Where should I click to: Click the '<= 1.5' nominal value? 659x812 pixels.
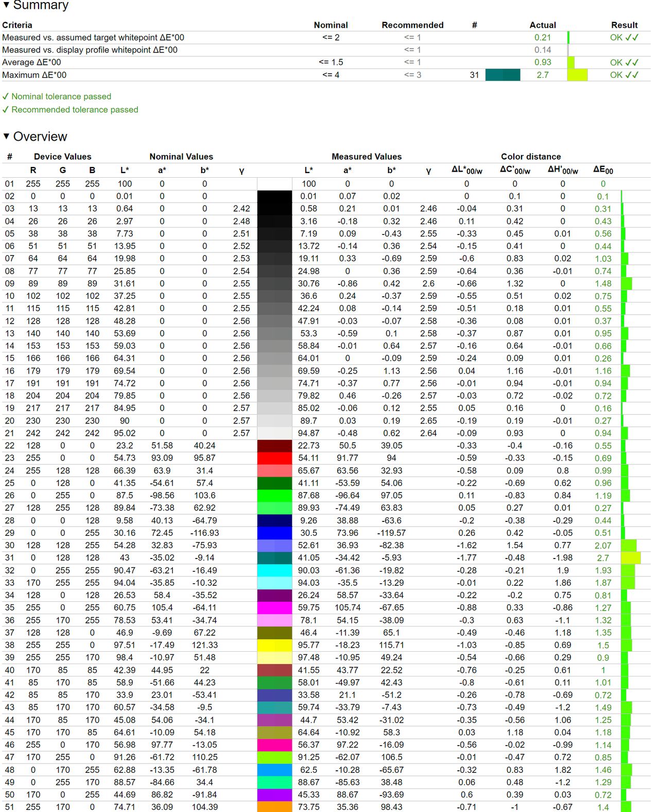coord(331,62)
